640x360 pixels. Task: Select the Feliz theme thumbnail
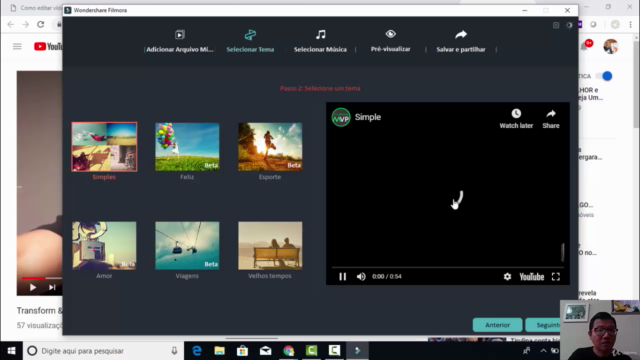point(187,147)
